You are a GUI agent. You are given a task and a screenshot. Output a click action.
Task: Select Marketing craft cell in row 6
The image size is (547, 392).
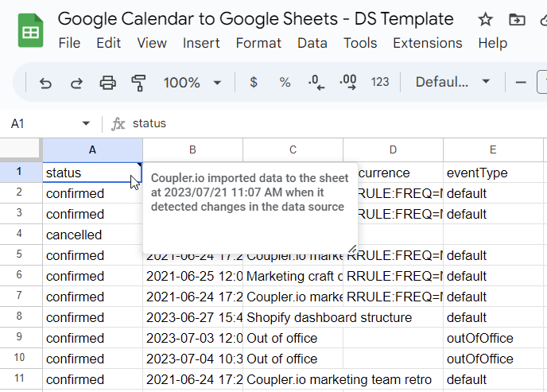click(x=293, y=276)
